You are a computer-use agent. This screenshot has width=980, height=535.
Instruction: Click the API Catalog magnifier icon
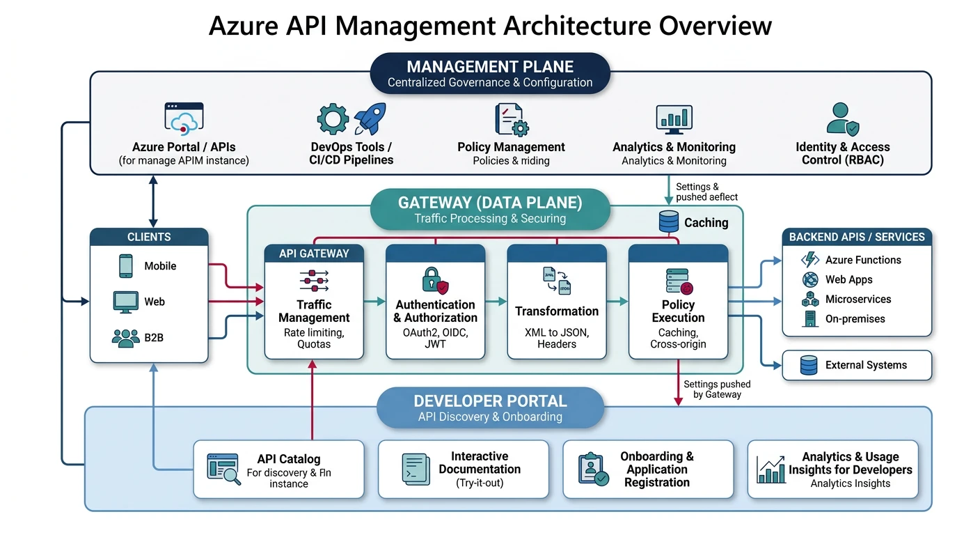click(x=223, y=468)
